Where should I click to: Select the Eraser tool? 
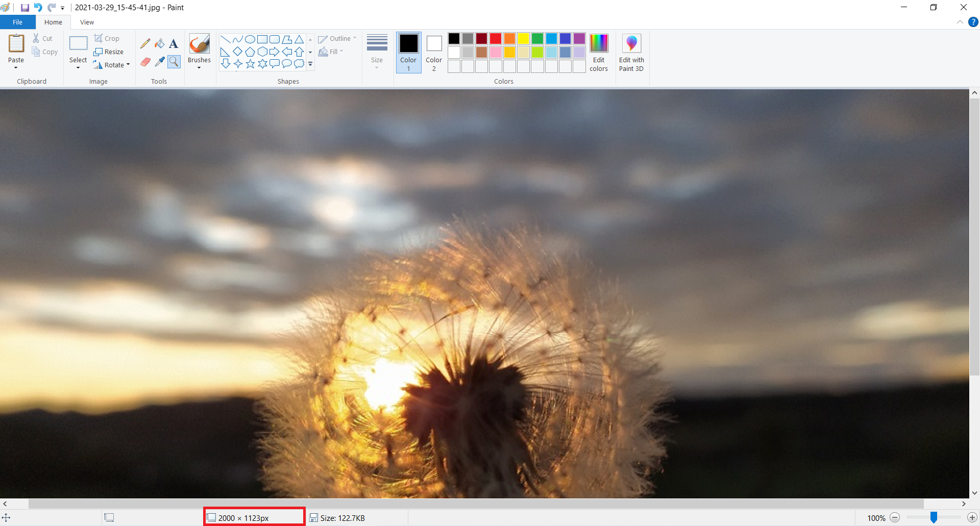point(145,62)
